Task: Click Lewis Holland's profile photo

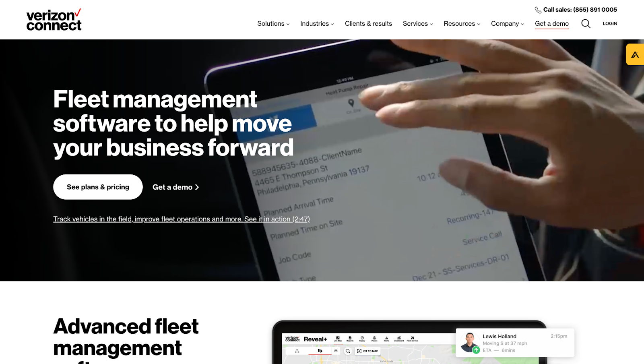Action: [470, 342]
